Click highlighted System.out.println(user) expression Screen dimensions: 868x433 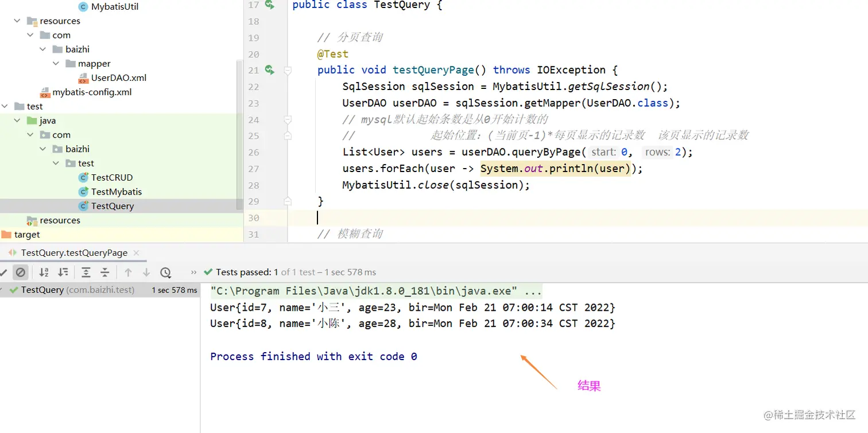point(556,169)
